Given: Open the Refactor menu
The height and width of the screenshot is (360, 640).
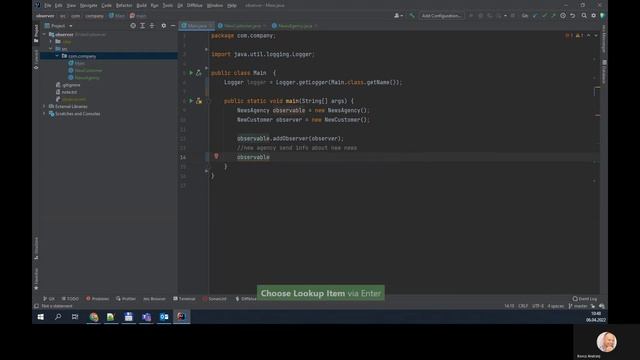Looking at the screenshot, I should click(124, 5).
